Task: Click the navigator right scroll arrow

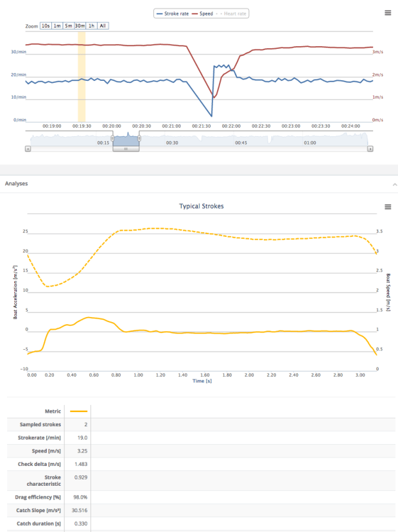Action: click(370, 148)
